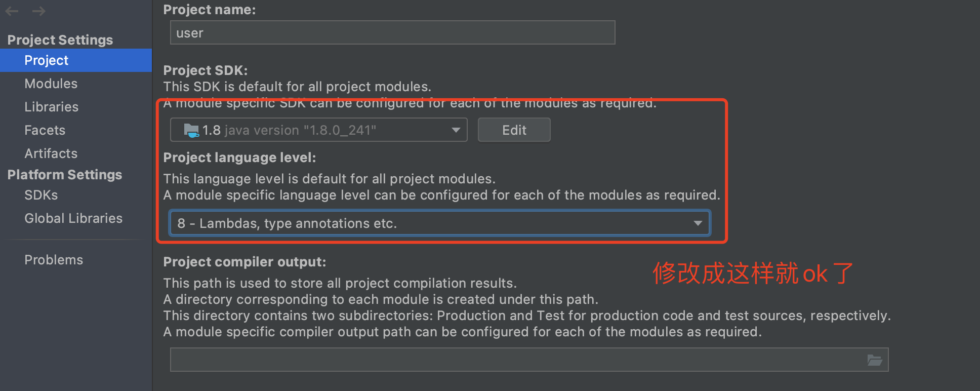The height and width of the screenshot is (391, 980).
Task: Select Modules in Project Settings
Action: 51,83
